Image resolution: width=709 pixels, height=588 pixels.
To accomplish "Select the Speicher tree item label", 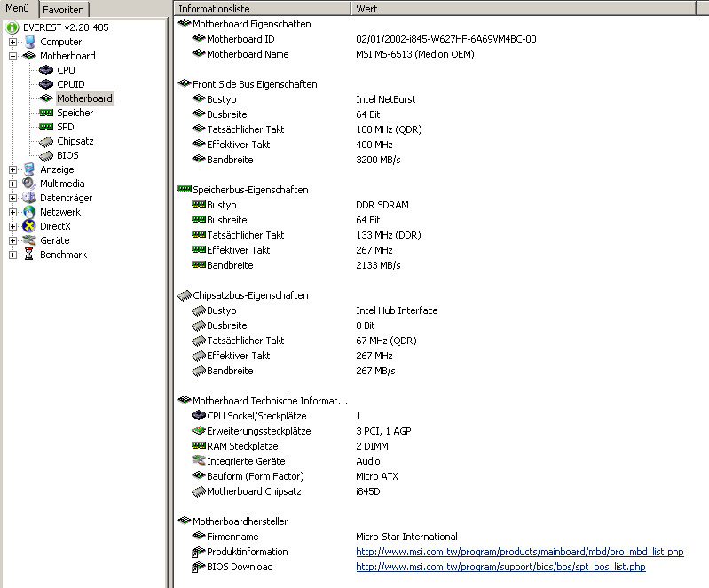I will (x=75, y=113).
